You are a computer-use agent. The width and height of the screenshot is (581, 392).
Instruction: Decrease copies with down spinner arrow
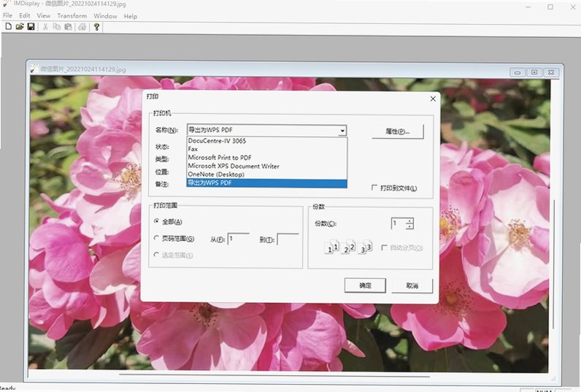coord(409,226)
